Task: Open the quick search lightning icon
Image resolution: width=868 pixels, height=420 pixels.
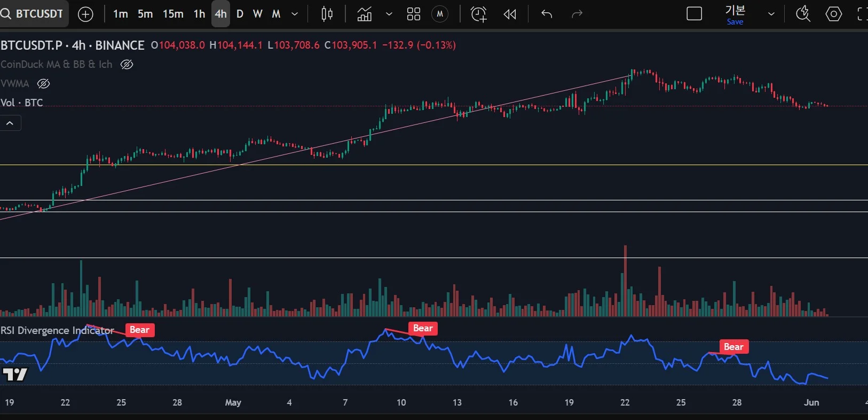Action: pyautogui.click(x=803, y=14)
